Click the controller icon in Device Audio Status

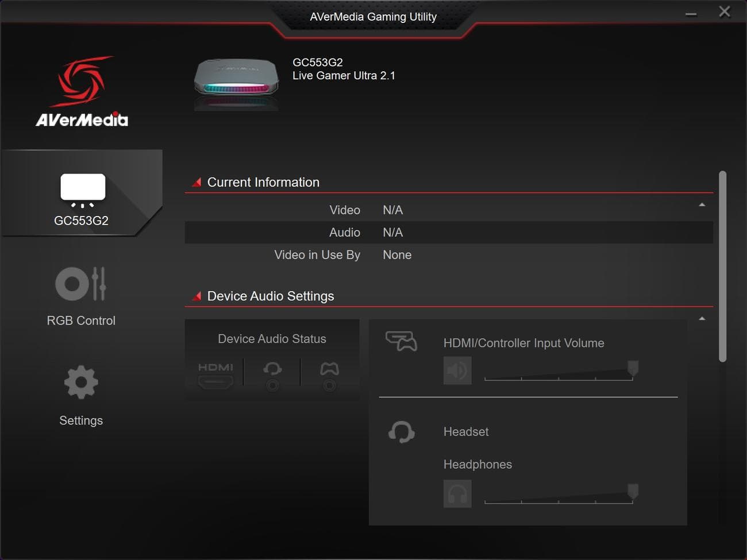tap(329, 373)
